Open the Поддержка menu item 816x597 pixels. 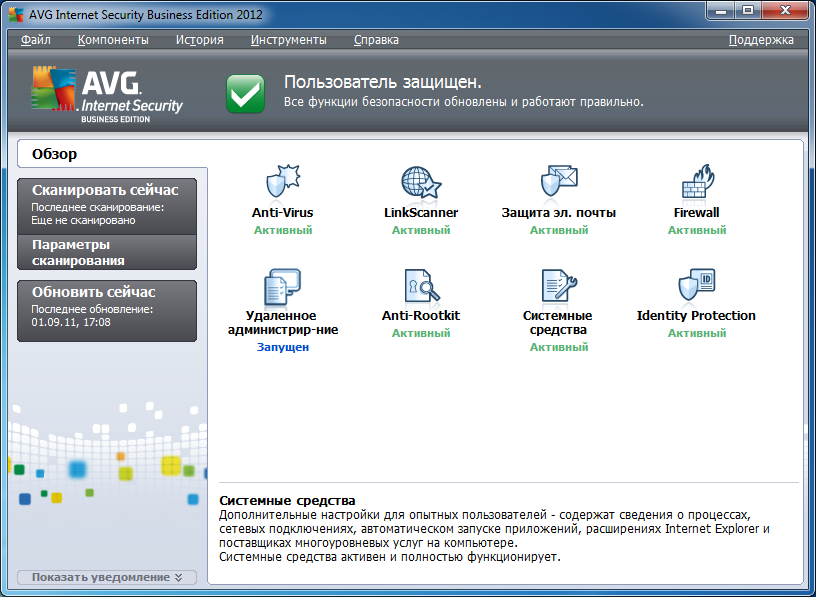pyautogui.click(x=761, y=40)
